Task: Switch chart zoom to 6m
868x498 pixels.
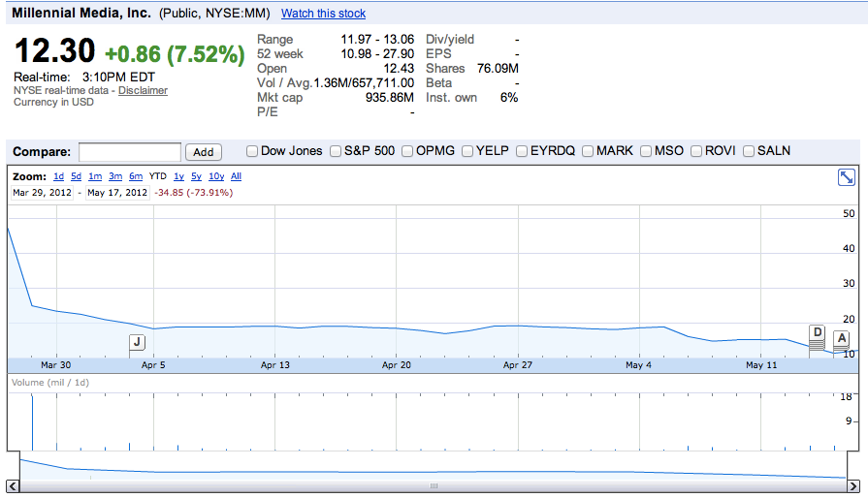Action: (136, 176)
